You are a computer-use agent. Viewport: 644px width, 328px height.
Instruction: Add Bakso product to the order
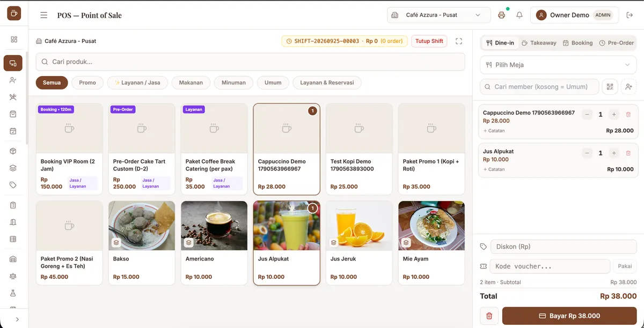142,243
